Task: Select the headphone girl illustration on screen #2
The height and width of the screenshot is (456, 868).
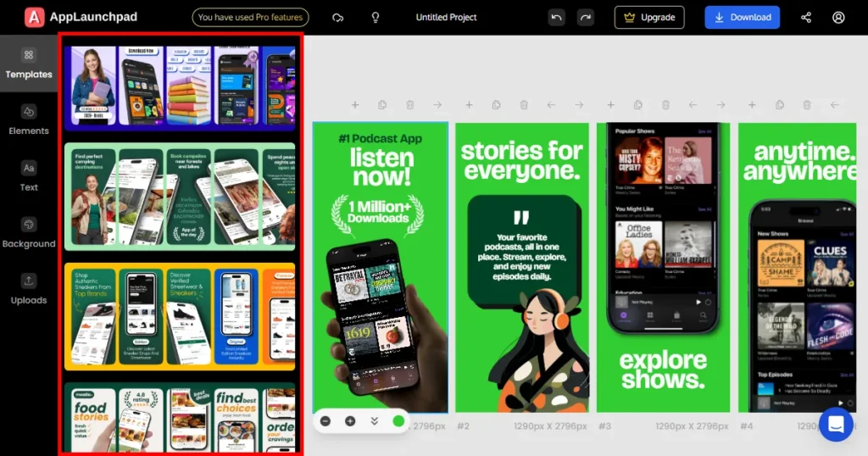Action: coord(538,351)
